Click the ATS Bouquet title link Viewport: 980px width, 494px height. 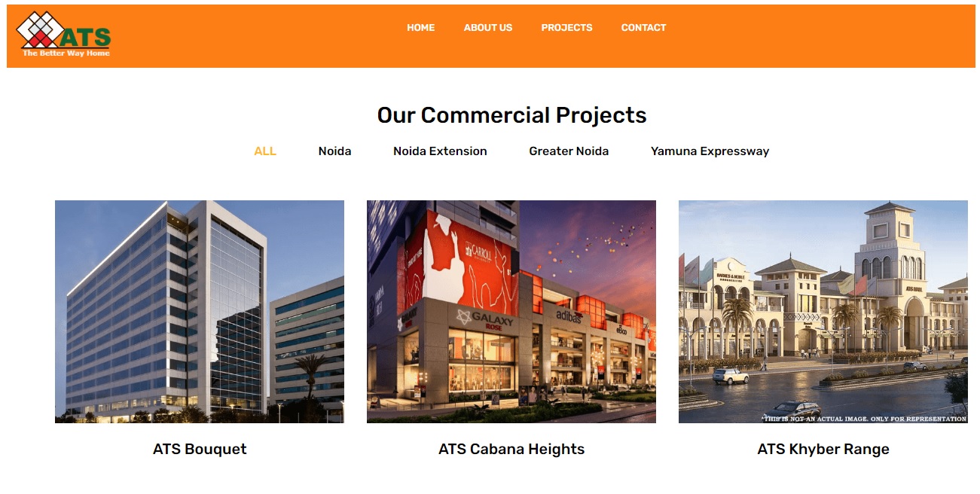pyautogui.click(x=200, y=450)
